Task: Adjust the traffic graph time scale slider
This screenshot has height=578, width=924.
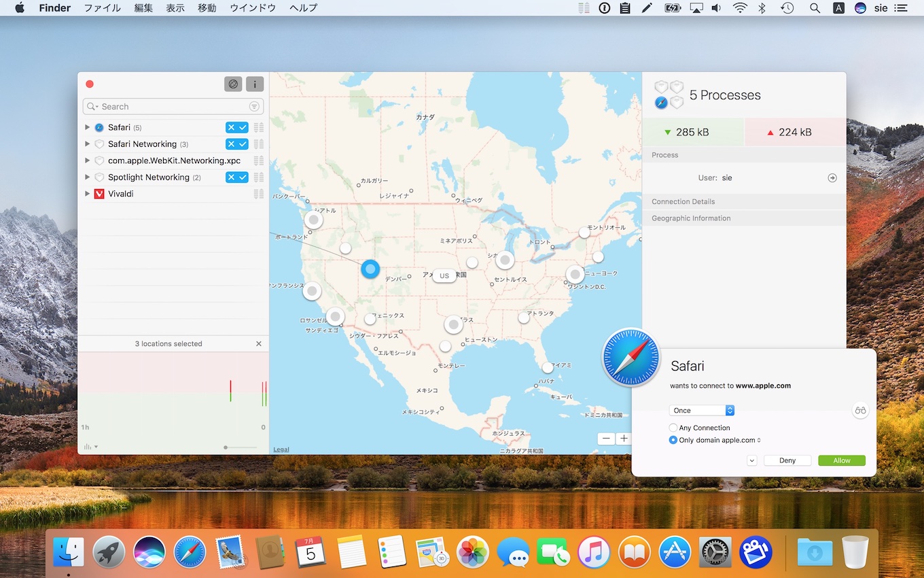Action: (x=226, y=447)
